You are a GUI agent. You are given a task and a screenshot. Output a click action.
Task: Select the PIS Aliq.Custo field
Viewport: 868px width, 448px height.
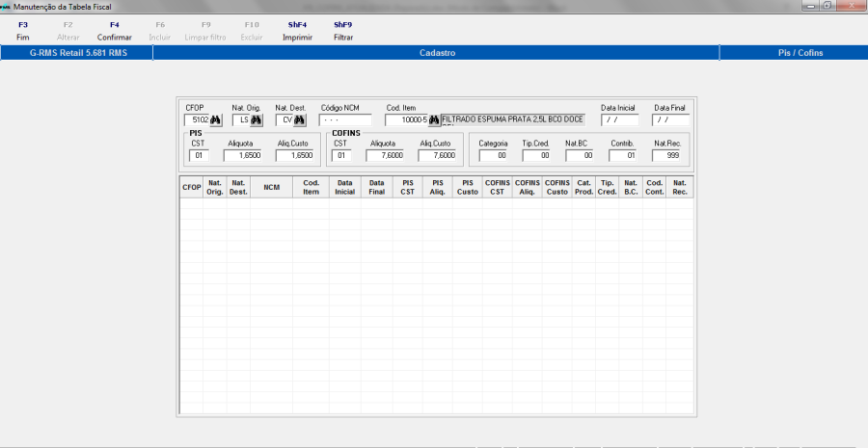294,155
